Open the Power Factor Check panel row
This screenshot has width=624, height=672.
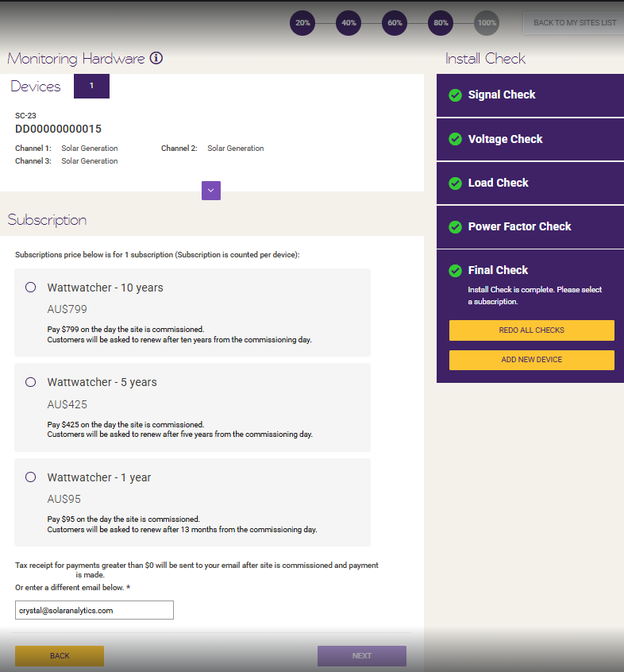(530, 226)
